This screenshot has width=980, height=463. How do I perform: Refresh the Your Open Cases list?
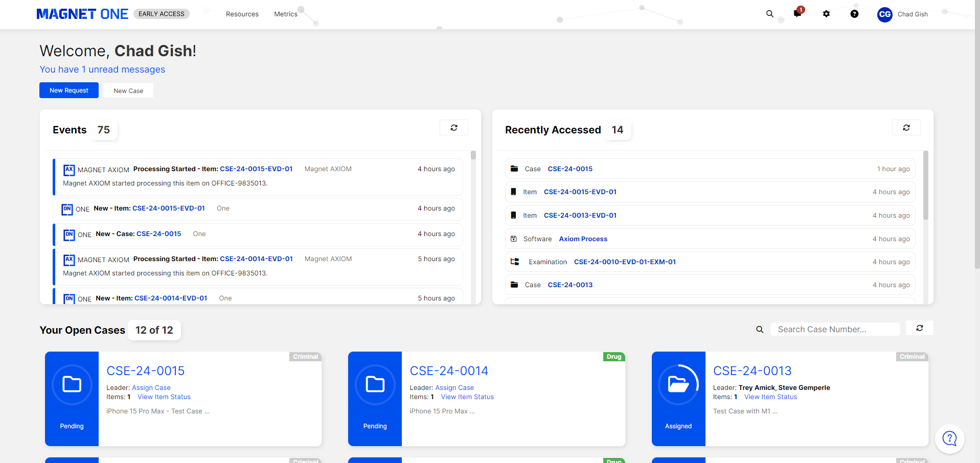919,328
